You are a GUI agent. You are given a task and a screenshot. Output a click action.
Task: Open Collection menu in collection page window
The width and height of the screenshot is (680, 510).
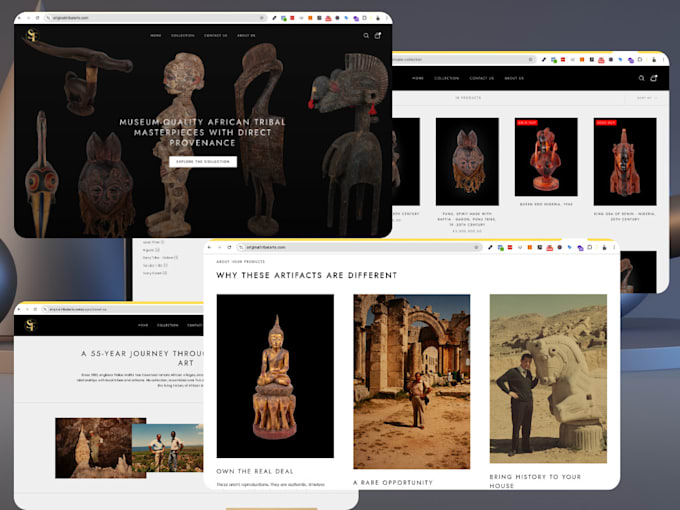pyautogui.click(x=447, y=78)
